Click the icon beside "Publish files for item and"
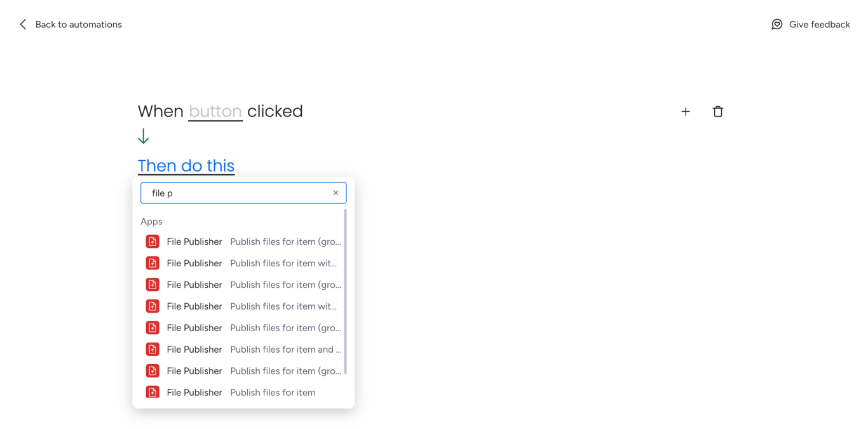The height and width of the screenshot is (429, 868). 153,349
